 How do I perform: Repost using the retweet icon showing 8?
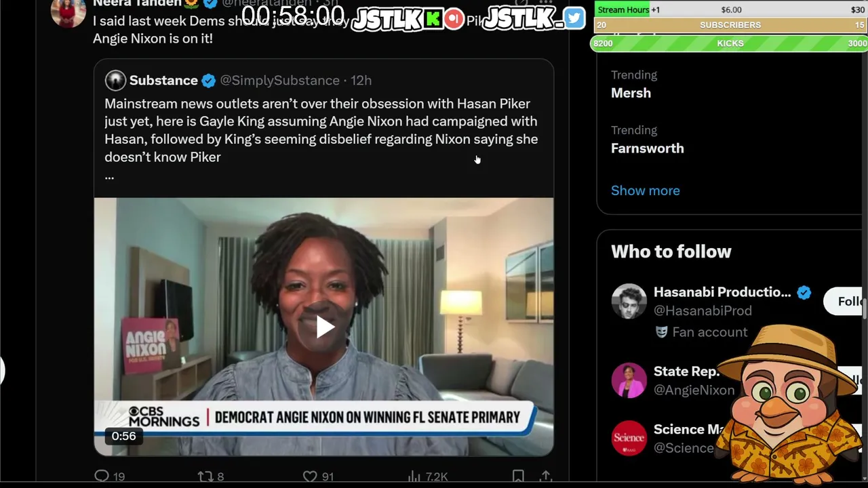pyautogui.click(x=205, y=476)
